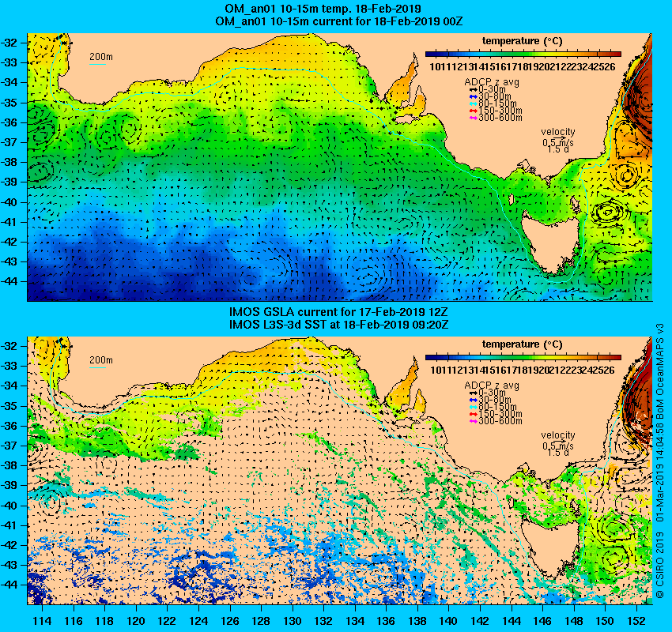Image resolution: width=672 pixels, height=632 pixels.
Task: Click the black 0-30m arrow in OM_an01 legend
Action: (473, 89)
